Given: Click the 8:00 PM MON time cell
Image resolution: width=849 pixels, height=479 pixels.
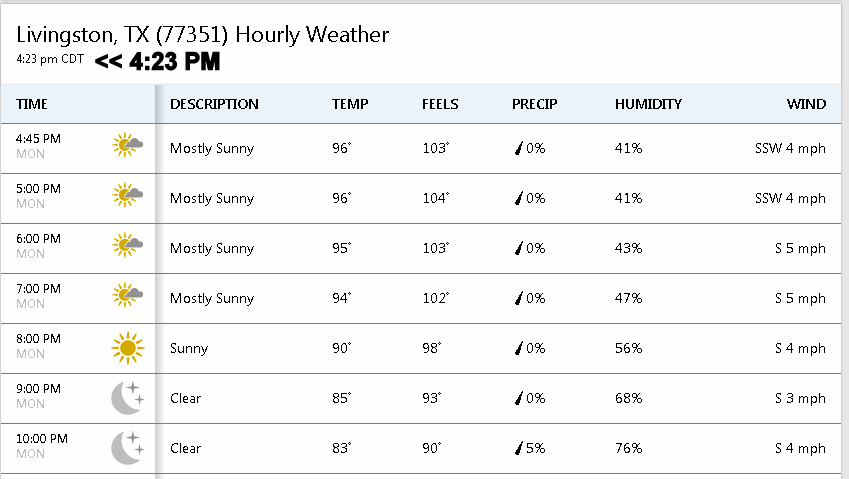Looking at the screenshot, I should point(39,345).
